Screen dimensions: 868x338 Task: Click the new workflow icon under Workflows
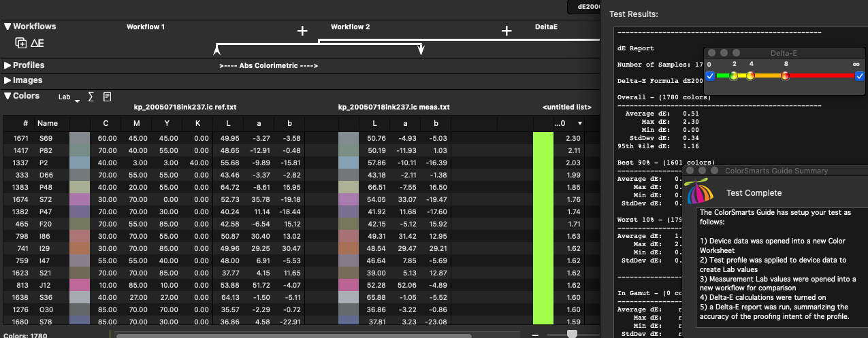pos(21,43)
